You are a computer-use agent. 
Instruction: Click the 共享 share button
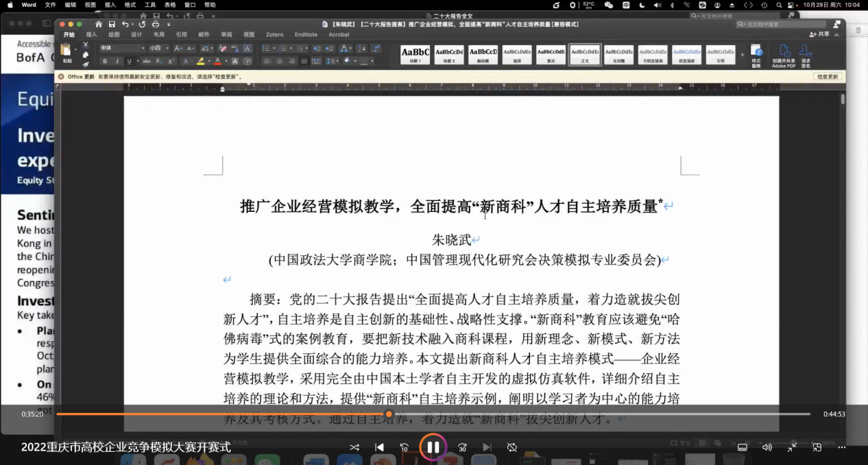click(x=819, y=34)
